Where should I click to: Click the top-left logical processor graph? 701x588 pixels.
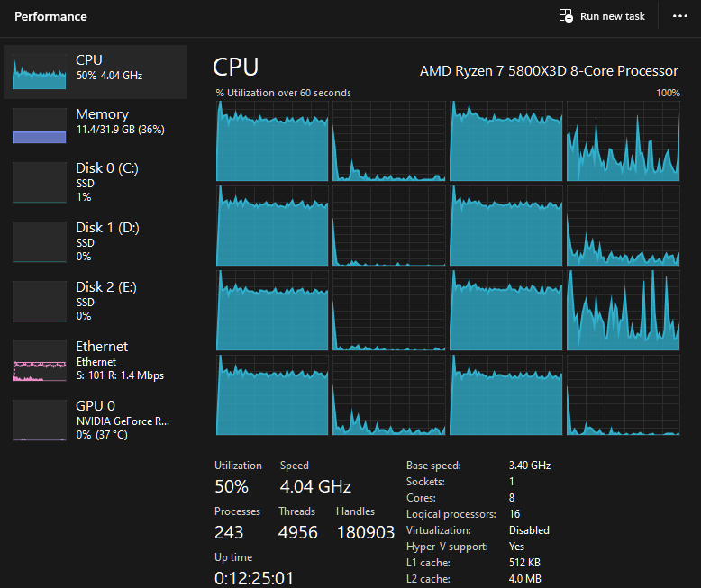click(x=272, y=141)
